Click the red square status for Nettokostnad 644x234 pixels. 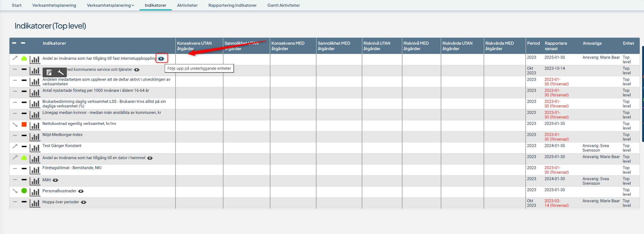click(24, 124)
